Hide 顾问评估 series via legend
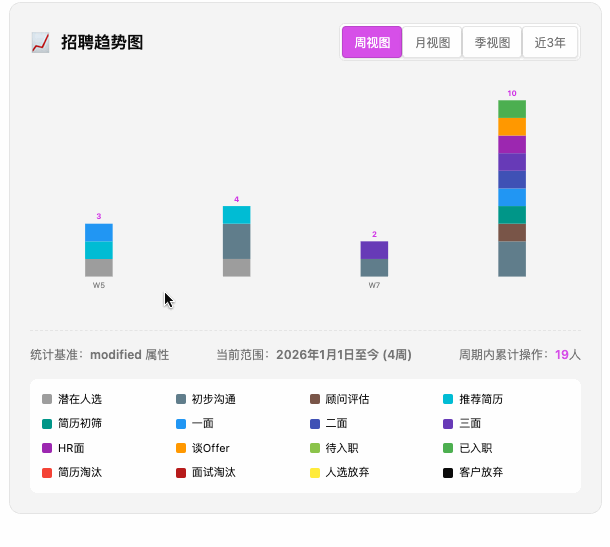The image size is (610, 547). [340, 399]
